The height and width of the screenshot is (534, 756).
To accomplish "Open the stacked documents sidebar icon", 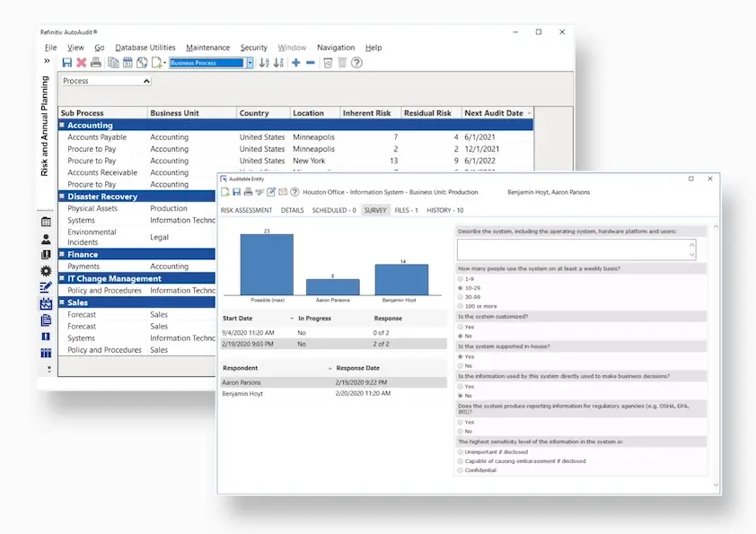I will pos(46,320).
